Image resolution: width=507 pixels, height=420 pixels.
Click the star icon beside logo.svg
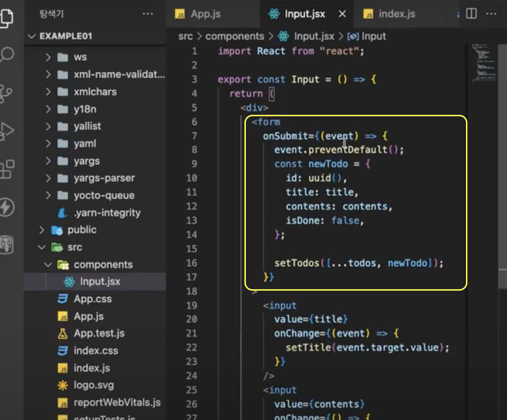click(63, 385)
